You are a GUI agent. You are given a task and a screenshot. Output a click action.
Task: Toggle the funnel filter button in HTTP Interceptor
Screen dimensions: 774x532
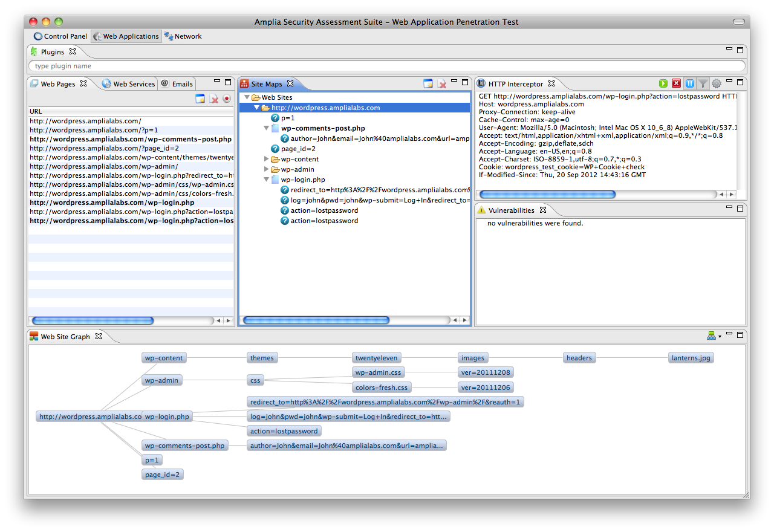click(703, 84)
